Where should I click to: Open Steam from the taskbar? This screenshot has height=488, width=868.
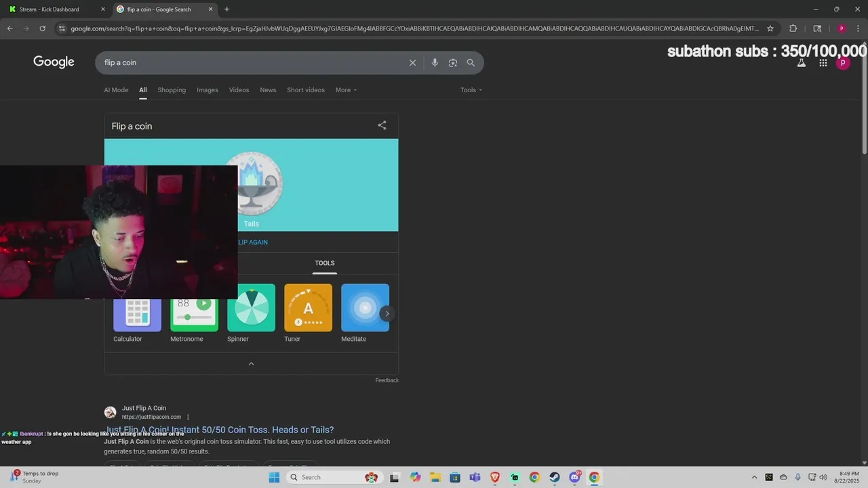click(554, 477)
